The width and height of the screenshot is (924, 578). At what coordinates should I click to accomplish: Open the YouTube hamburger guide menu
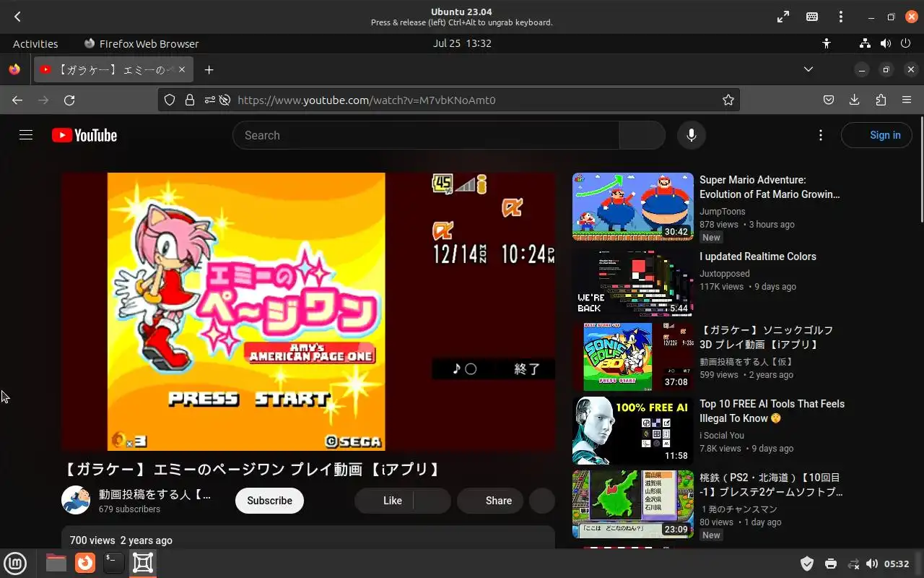coord(26,135)
